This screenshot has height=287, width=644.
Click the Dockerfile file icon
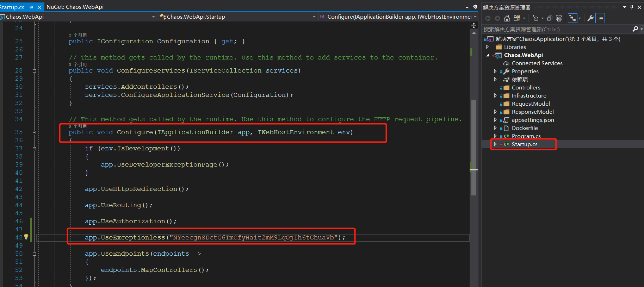coord(506,128)
